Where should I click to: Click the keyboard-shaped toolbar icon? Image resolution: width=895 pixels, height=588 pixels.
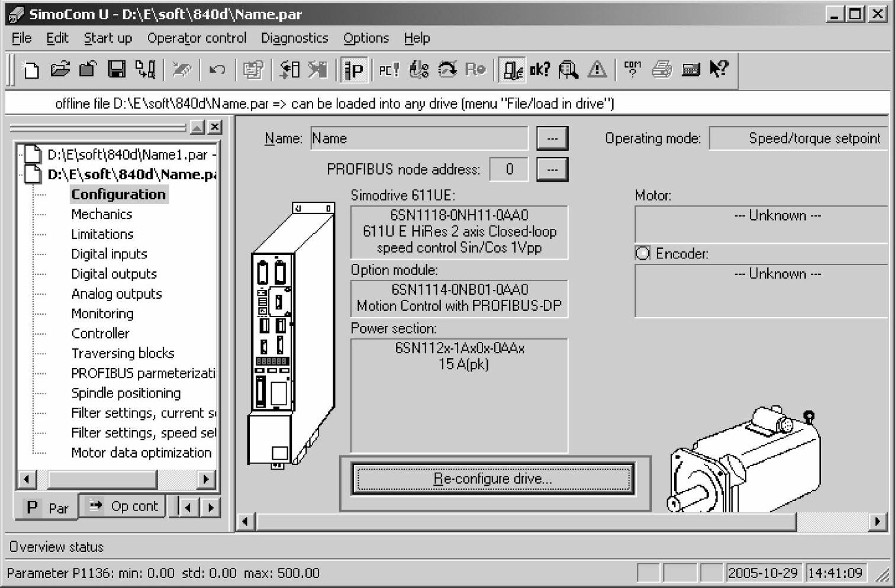coord(691,70)
